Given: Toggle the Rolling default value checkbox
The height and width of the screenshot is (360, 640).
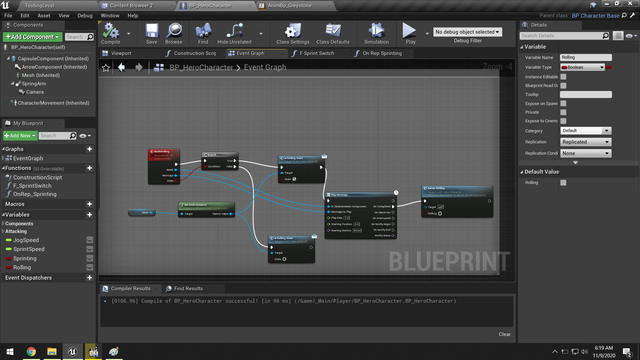Looking at the screenshot, I should coord(563,183).
